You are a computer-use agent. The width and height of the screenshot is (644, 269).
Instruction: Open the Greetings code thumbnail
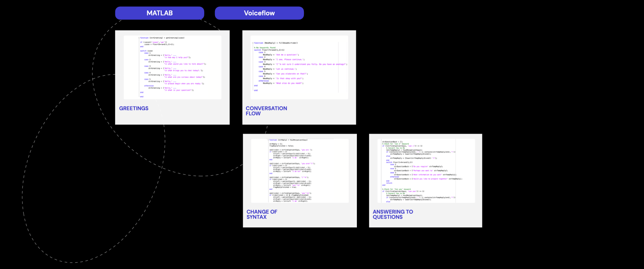tap(172, 67)
